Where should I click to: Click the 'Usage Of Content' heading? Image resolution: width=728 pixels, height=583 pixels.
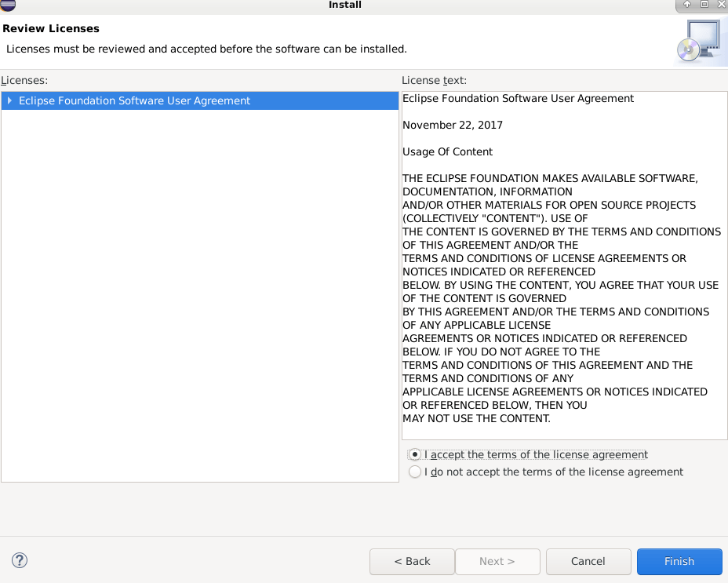[448, 152]
